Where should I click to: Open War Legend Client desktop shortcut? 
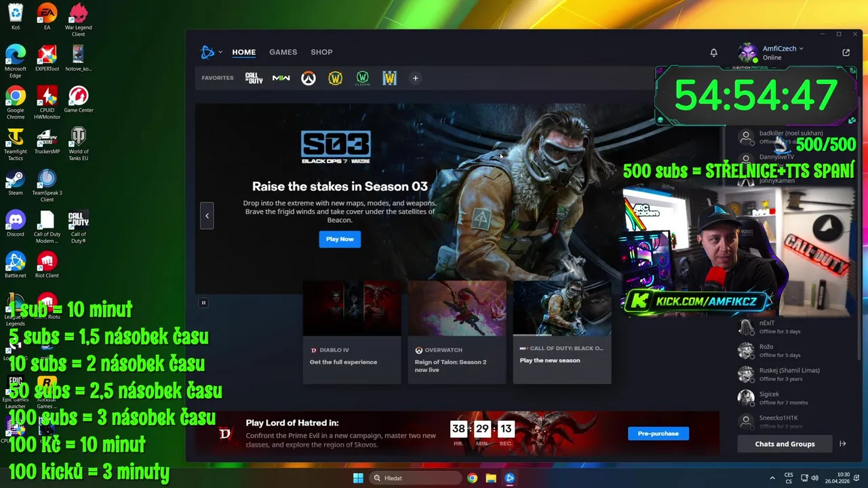78,20
